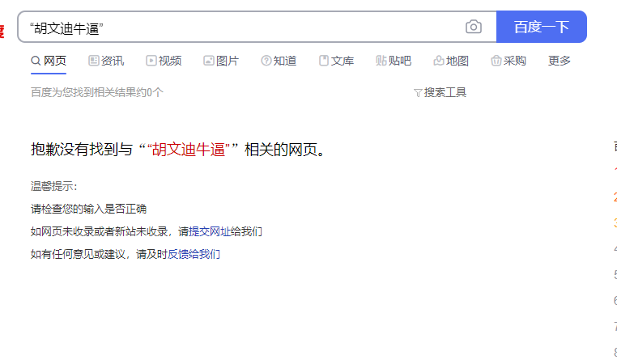The height and width of the screenshot is (364, 617).
Task: Open 搜索工具 filter options
Action: [x=440, y=93]
